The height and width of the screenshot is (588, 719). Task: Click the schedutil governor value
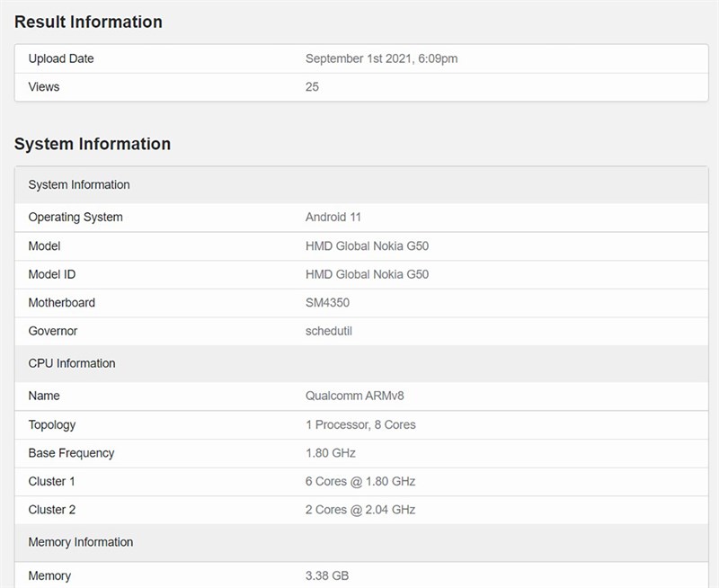click(x=328, y=331)
